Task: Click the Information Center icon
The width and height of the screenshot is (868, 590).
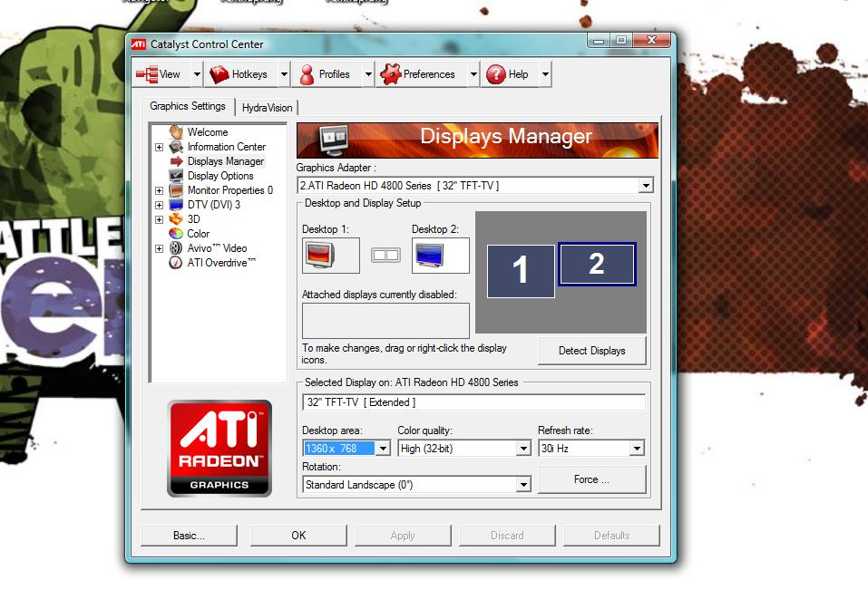Action: [x=176, y=147]
